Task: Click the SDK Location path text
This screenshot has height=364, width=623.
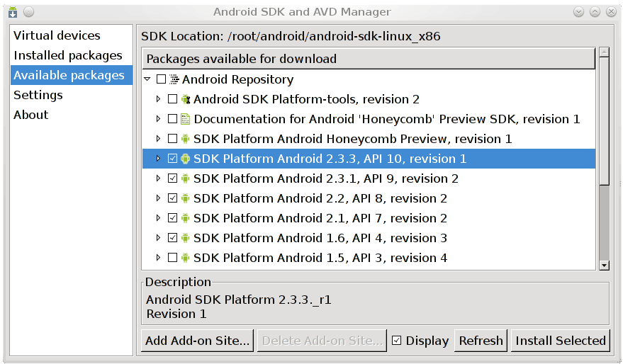Action: 334,37
